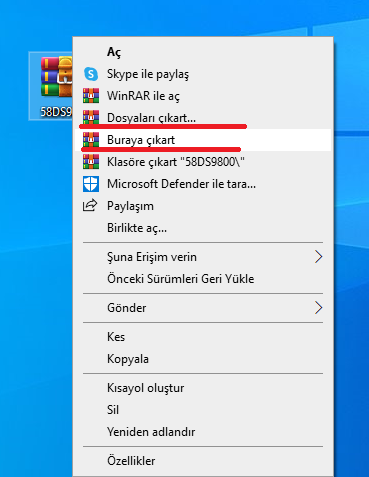Select 'Önceki Sürümleri Geri Yükle' entry
The height and width of the screenshot is (477, 369).
pos(203,279)
